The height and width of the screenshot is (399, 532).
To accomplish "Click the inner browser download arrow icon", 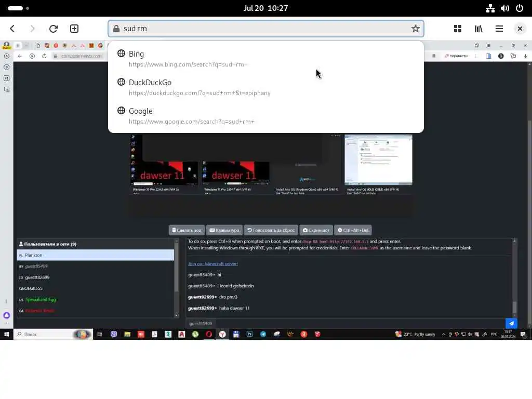I will pos(525,56).
